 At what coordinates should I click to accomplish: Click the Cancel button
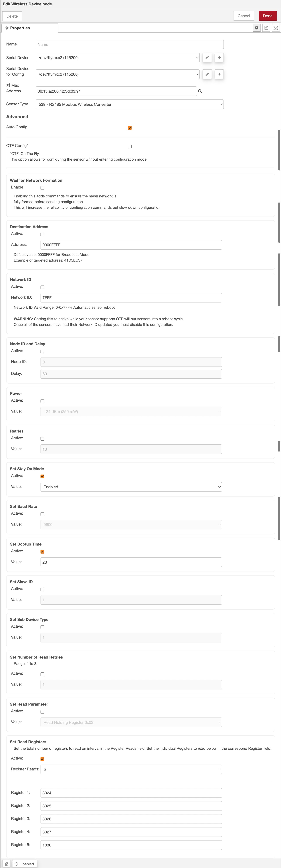click(x=244, y=16)
